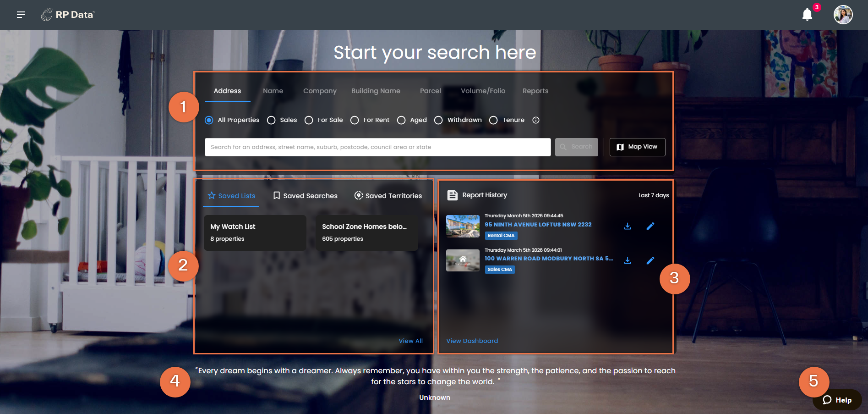This screenshot has height=414, width=868.
Task: Open the user profile avatar
Action: click(843, 15)
